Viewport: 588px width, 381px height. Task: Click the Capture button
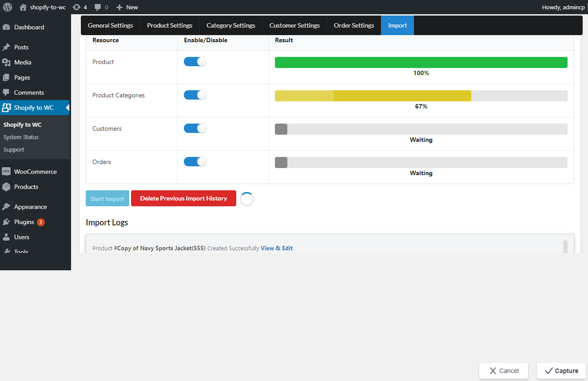point(561,371)
